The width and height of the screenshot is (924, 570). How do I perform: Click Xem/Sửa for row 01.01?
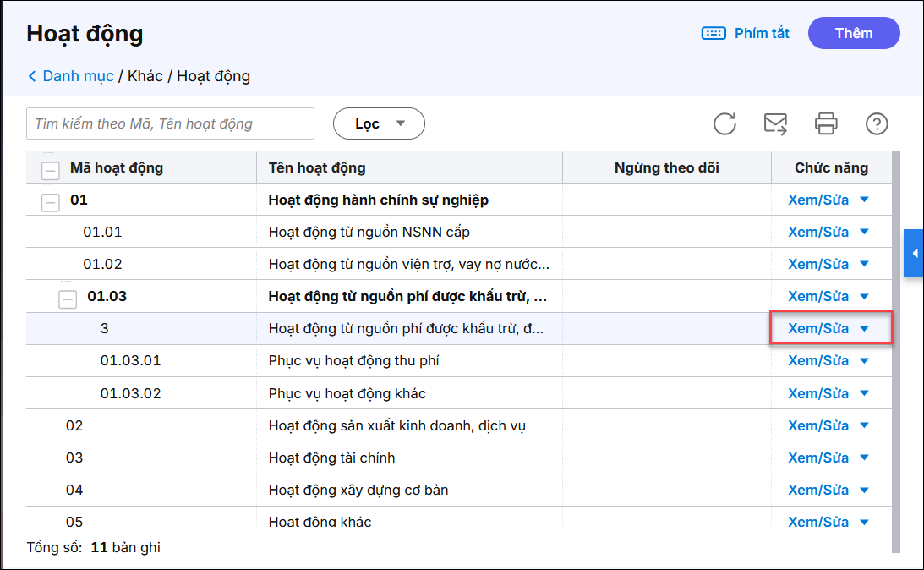pyautogui.click(x=817, y=232)
